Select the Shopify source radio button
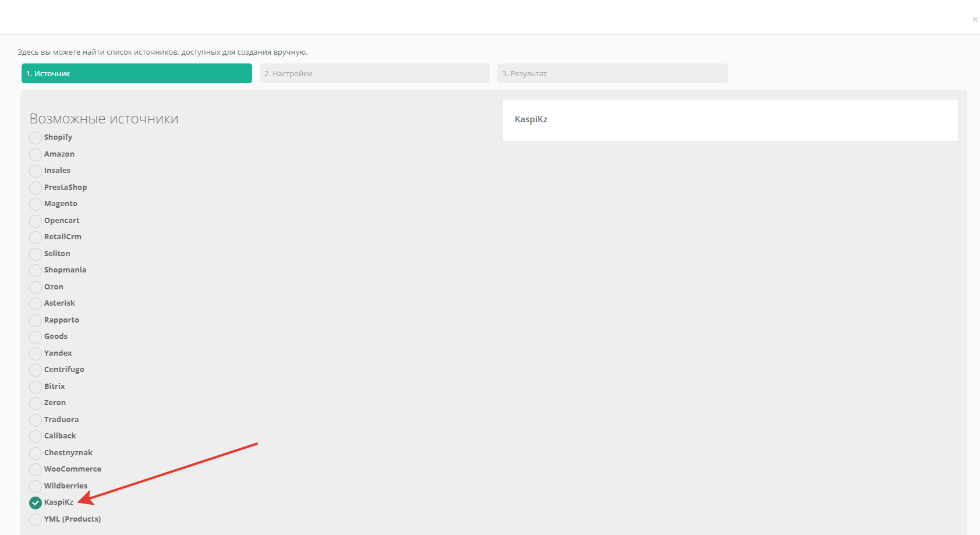This screenshot has width=980, height=535. tap(36, 138)
